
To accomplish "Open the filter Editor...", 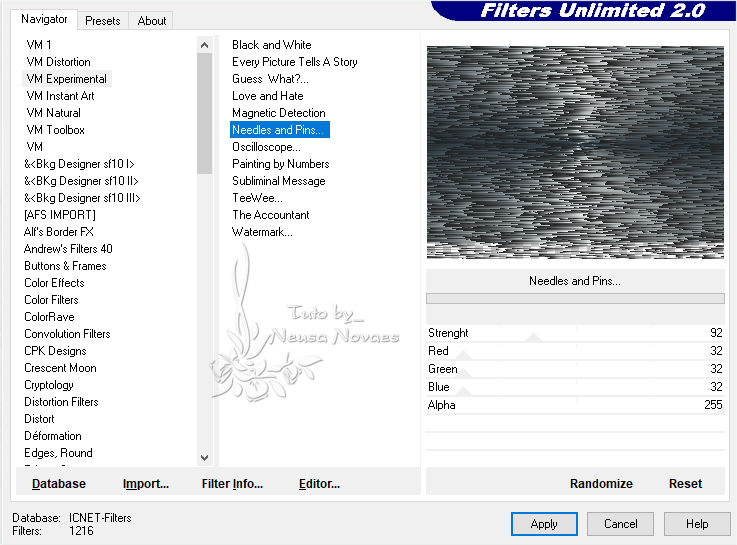I will tap(319, 483).
